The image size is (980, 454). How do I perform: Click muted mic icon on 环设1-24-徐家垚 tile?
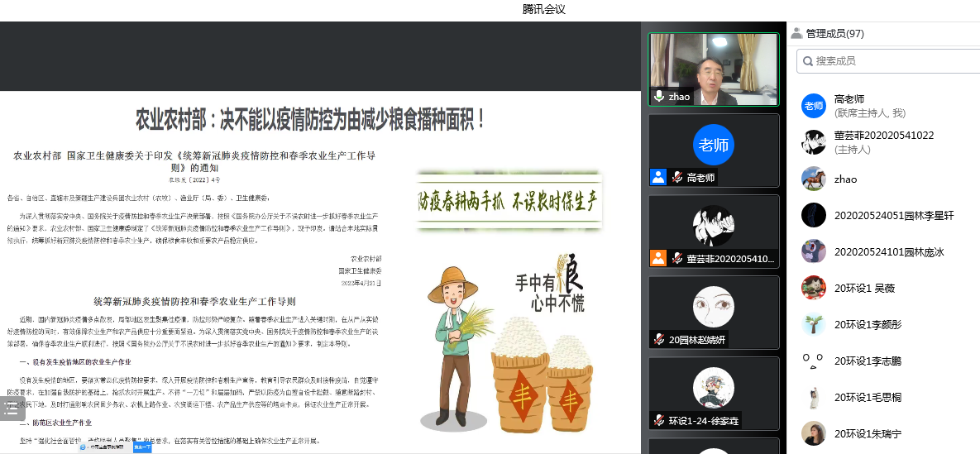click(659, 420)
